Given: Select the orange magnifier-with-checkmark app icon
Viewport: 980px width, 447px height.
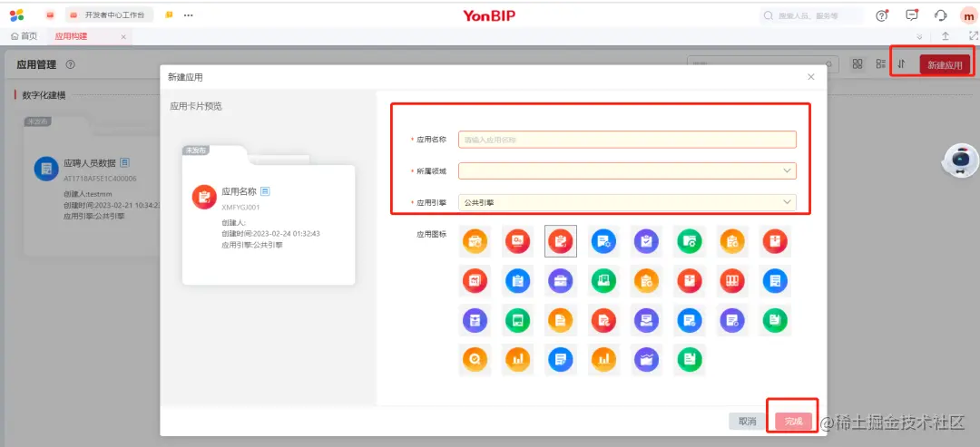Looking at the screenshot, I should (x=475, y=360).
